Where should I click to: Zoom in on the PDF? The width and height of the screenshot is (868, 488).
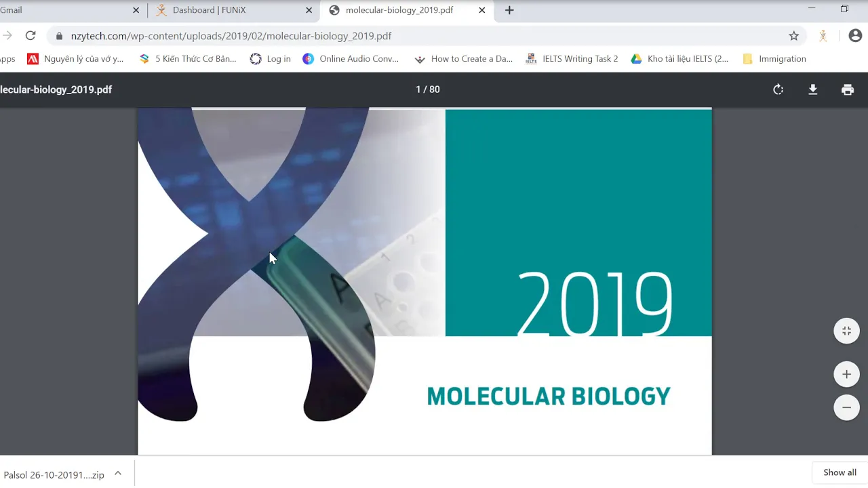tap(846, 374)
